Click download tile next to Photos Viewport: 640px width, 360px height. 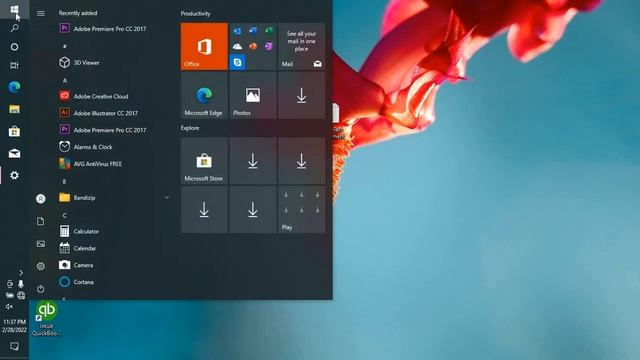(301, 95)
